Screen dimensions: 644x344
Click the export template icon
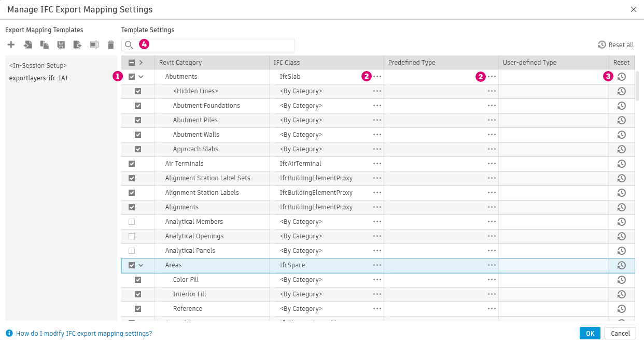77,45
